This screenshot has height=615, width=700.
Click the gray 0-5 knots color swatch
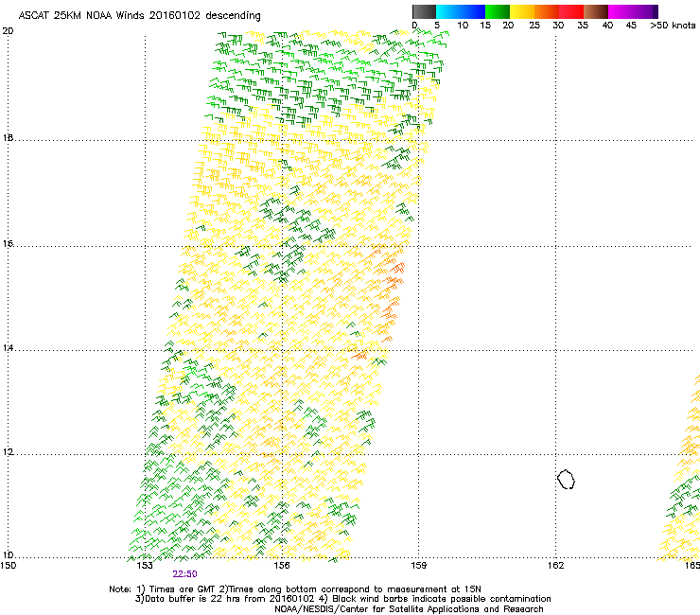424,11
